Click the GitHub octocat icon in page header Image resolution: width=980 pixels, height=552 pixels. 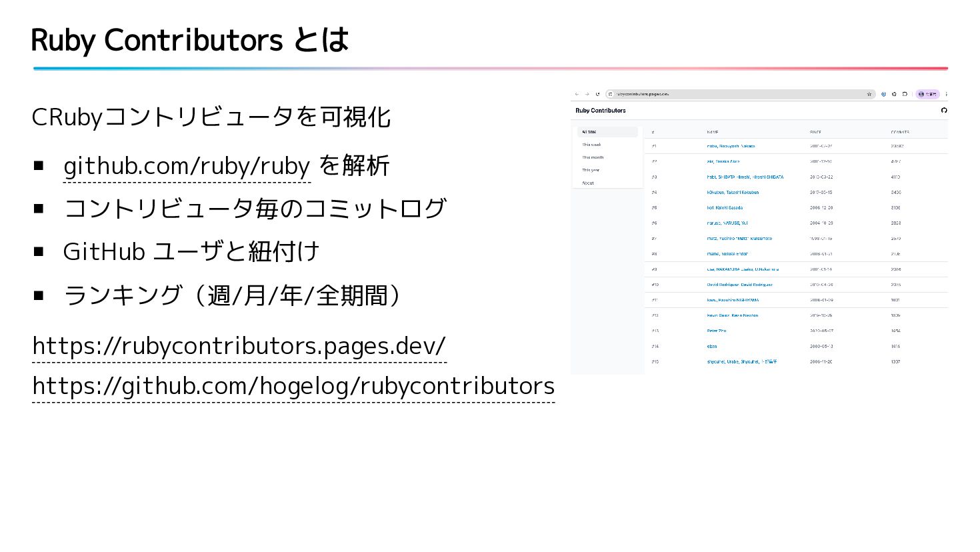944,110
